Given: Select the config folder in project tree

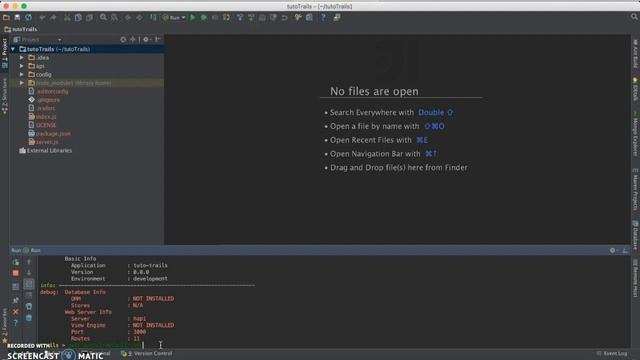Looking at the screenshot, I should click(x=43, y=75).
